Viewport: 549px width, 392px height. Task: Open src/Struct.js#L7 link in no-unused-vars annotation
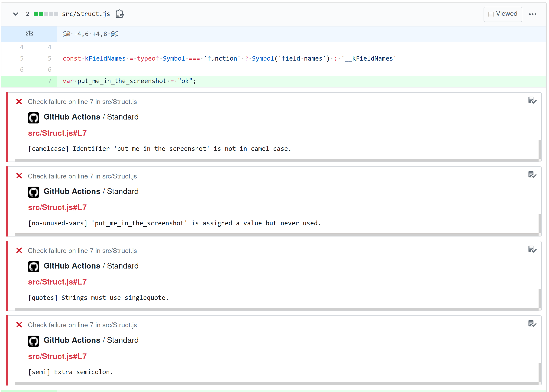57,207
